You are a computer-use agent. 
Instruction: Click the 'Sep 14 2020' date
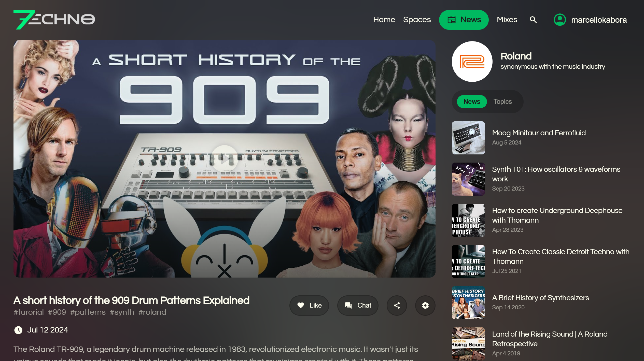(x=508, y=307)
